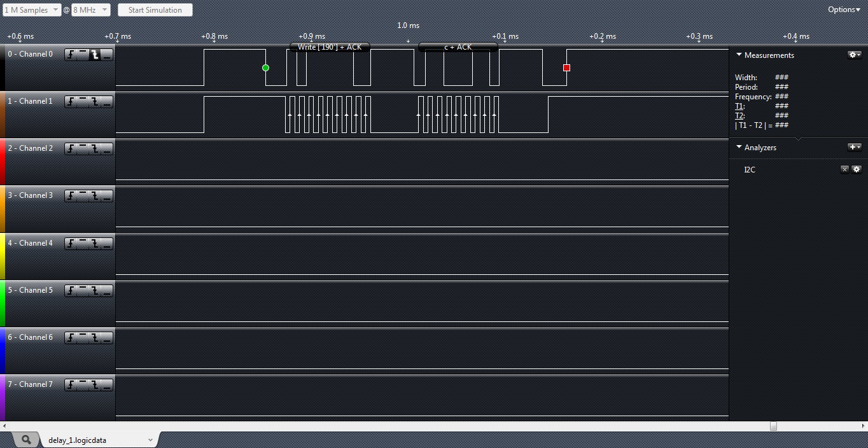Open the add analyzer plus menu
This screenshot has height=448, width=868.
pyautogui.click(x=854, y=147)
